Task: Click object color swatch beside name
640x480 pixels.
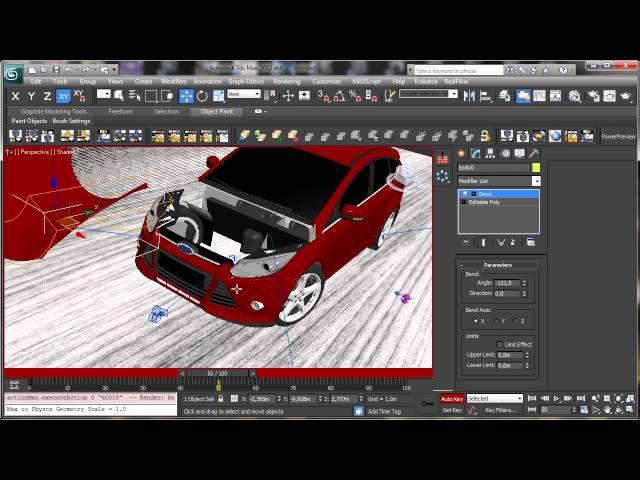Action: [x=536, y=168]
